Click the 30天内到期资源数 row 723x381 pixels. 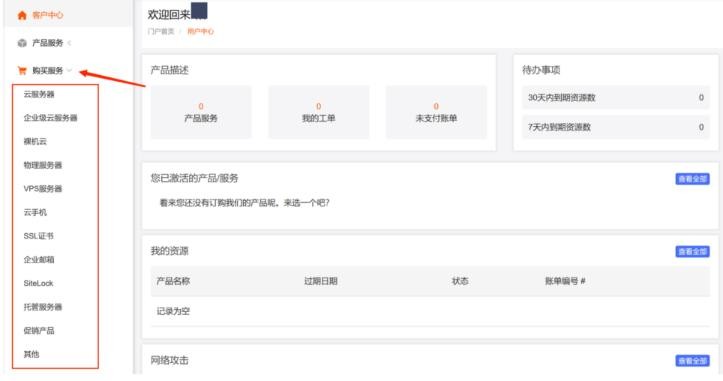click(616, 98)
